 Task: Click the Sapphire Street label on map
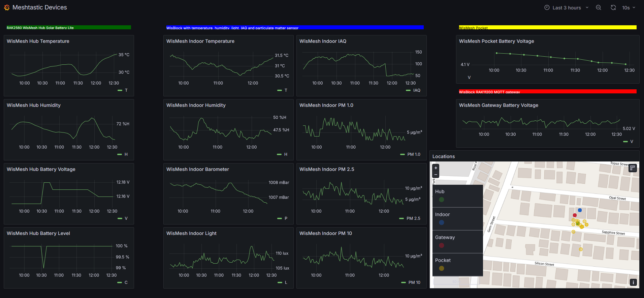[x=613, y=233]
